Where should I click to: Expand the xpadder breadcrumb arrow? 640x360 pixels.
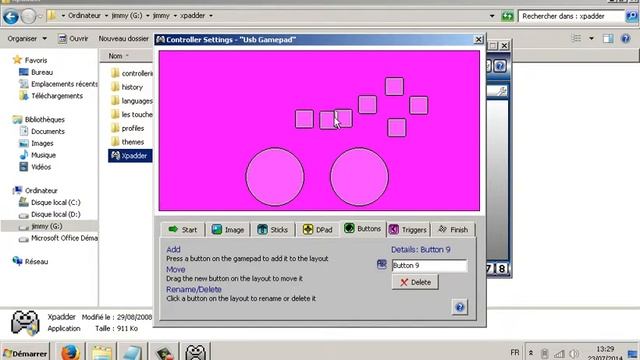[x=211, y=16]
